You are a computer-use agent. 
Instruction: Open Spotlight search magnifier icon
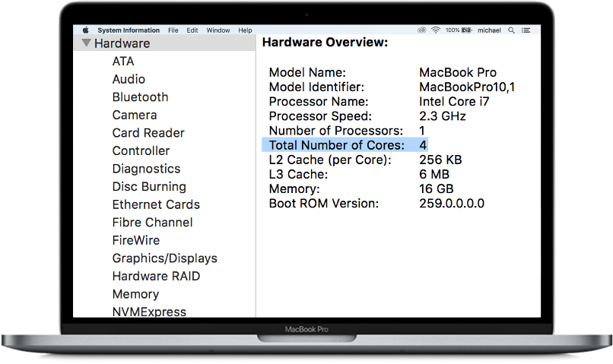(x=511, y=30)
